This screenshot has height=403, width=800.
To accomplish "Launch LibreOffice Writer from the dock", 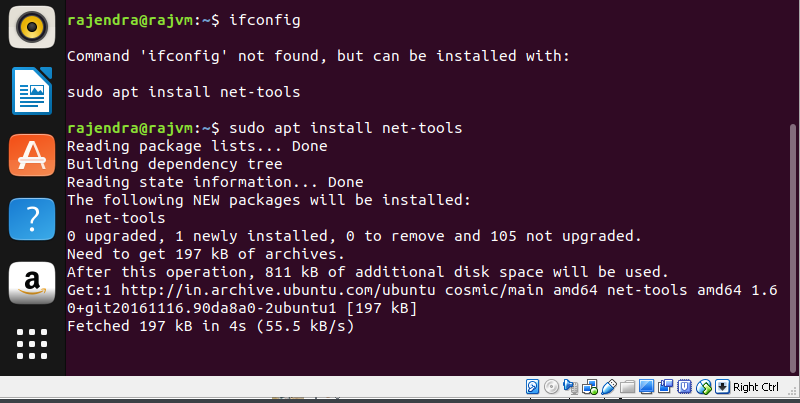I will coord(31,94).
